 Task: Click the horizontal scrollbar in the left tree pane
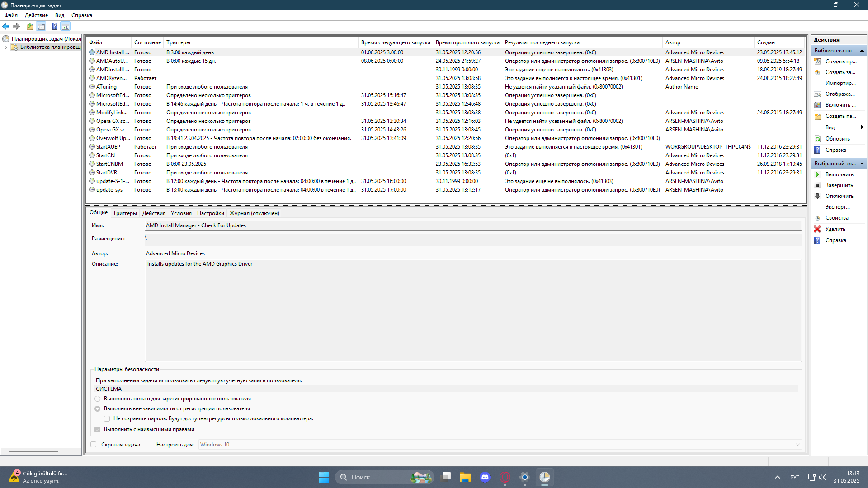pyautogui.click(x=33, y=451)
